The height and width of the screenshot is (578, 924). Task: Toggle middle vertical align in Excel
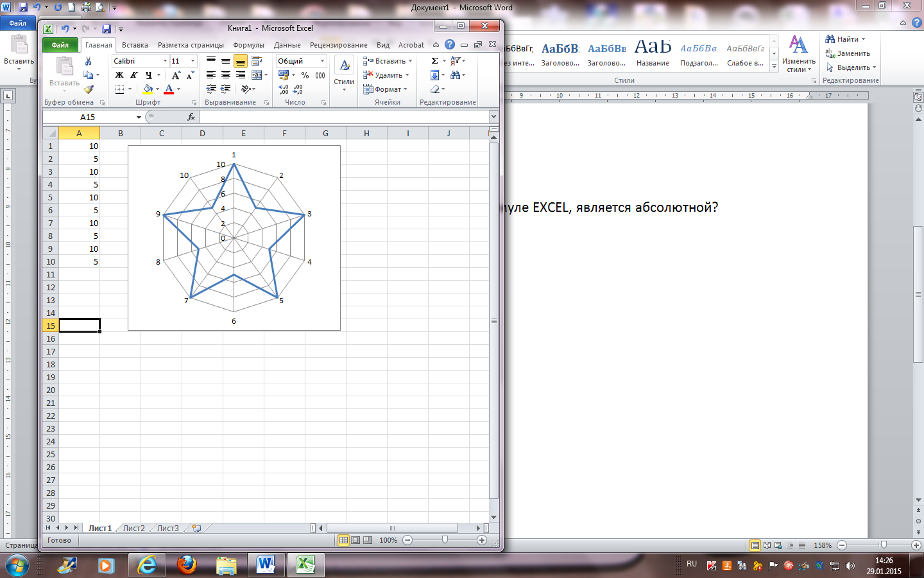pos(226,61)
